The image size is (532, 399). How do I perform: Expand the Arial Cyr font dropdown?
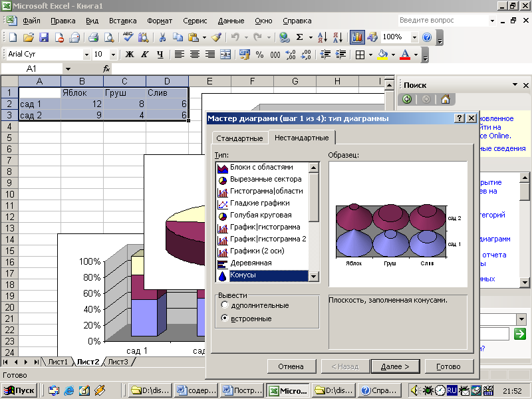point(86,55)
